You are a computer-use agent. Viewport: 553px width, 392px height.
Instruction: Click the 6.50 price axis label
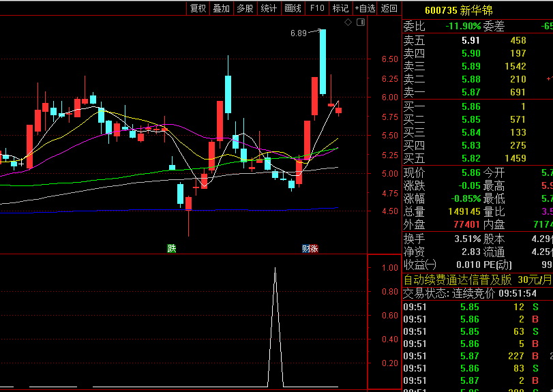[390, 59]
